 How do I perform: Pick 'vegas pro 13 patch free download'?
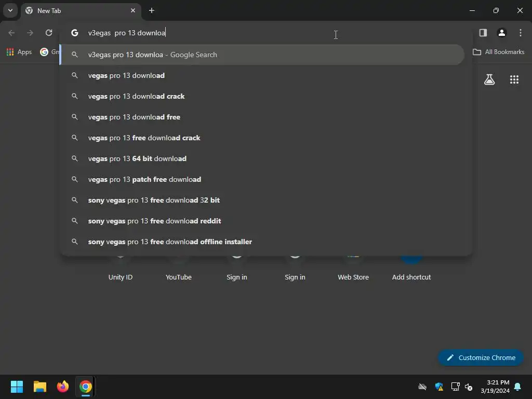[x=262, y=179]
